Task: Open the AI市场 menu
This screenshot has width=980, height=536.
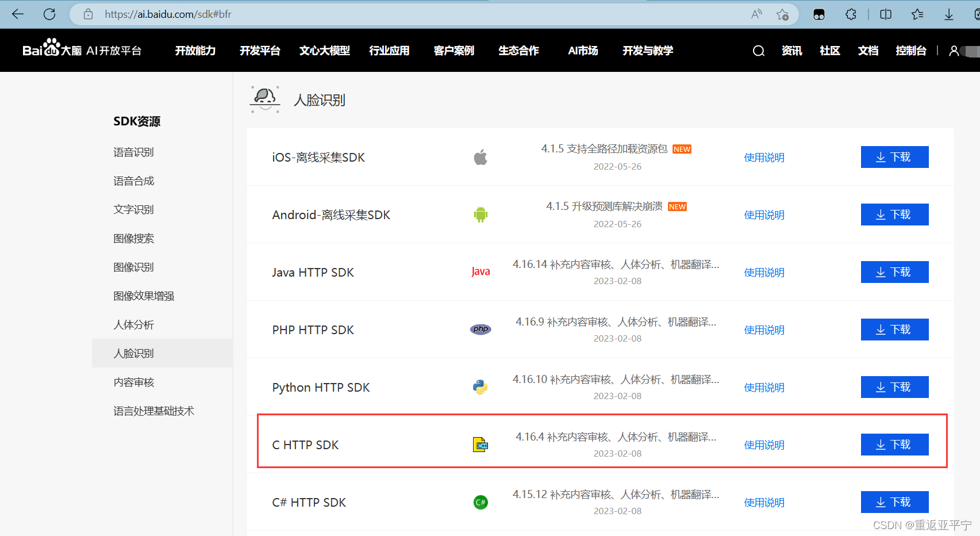Action: [x=582, y=51]
